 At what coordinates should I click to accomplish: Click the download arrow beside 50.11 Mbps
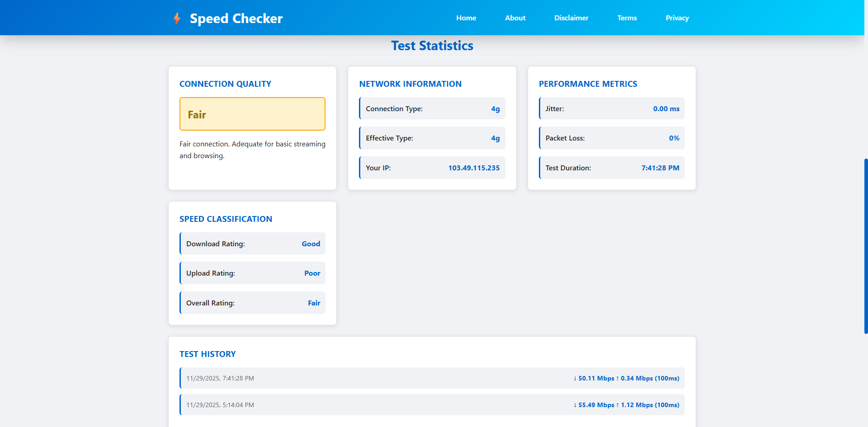(x=575, y=378)
